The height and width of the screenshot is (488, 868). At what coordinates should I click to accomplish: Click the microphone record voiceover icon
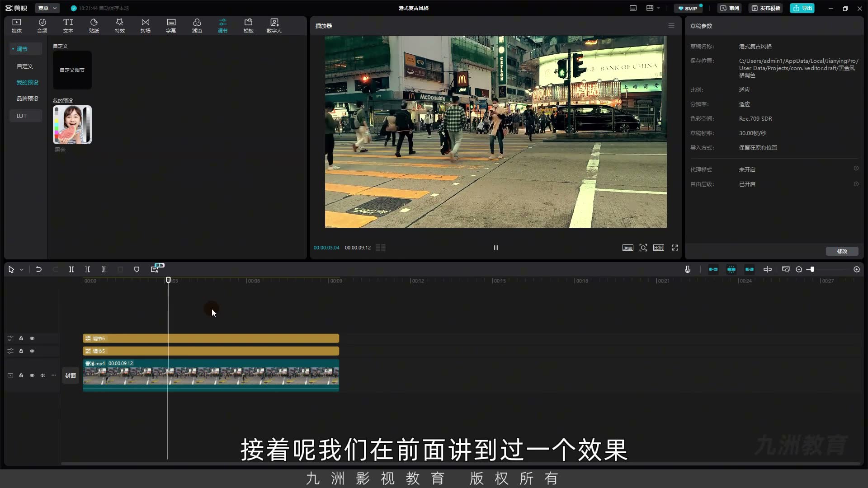687,269
